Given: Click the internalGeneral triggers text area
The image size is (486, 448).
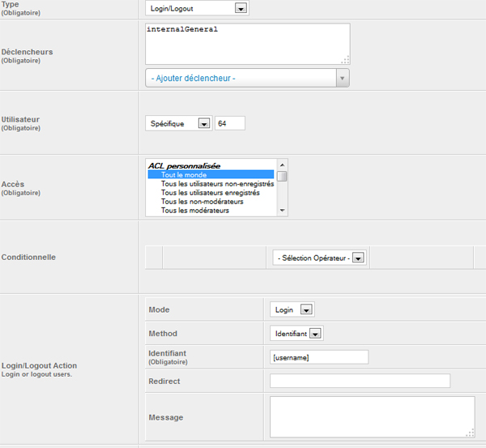Looking at the screenshot, I should (248, 44).
